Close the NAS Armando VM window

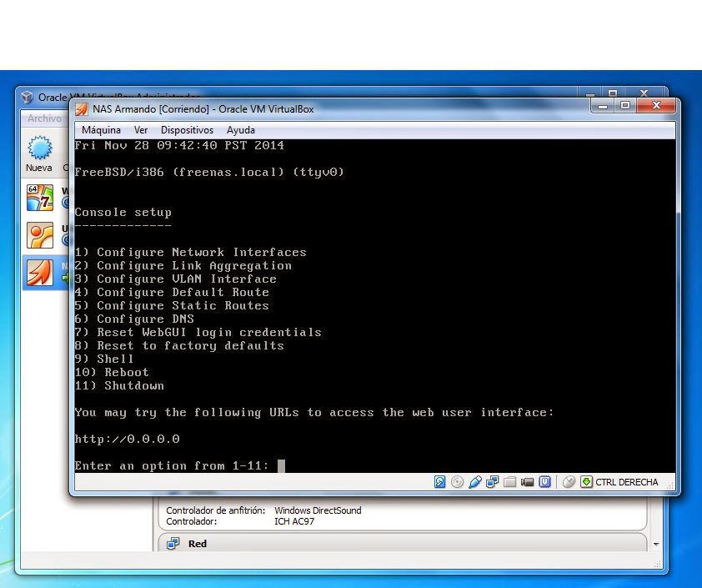coord(656,106)
